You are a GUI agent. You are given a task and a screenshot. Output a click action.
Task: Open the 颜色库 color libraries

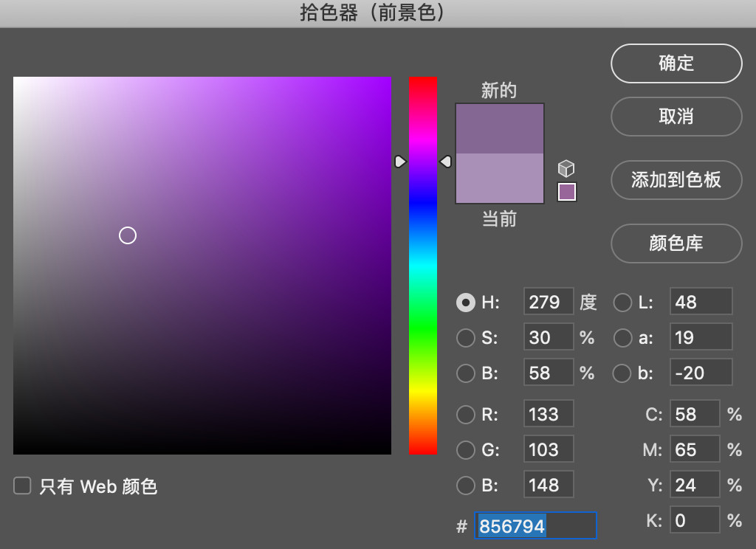(676, 244)
